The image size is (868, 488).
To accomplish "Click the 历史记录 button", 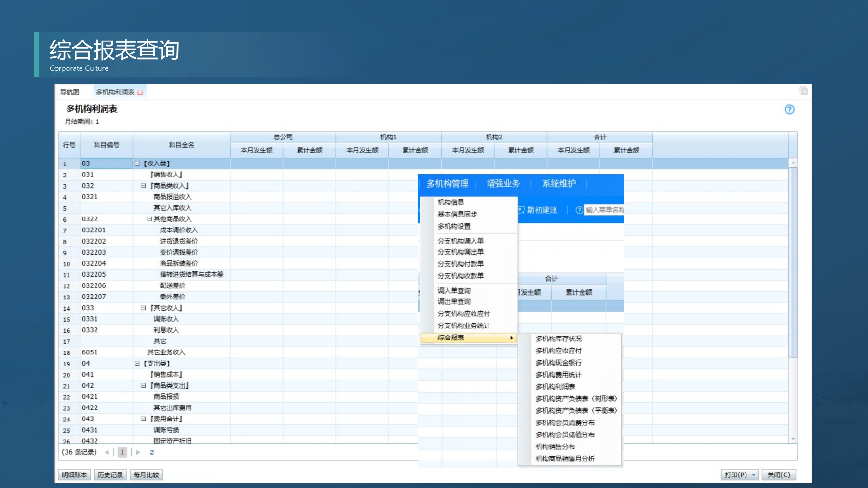I will point(110,475).
